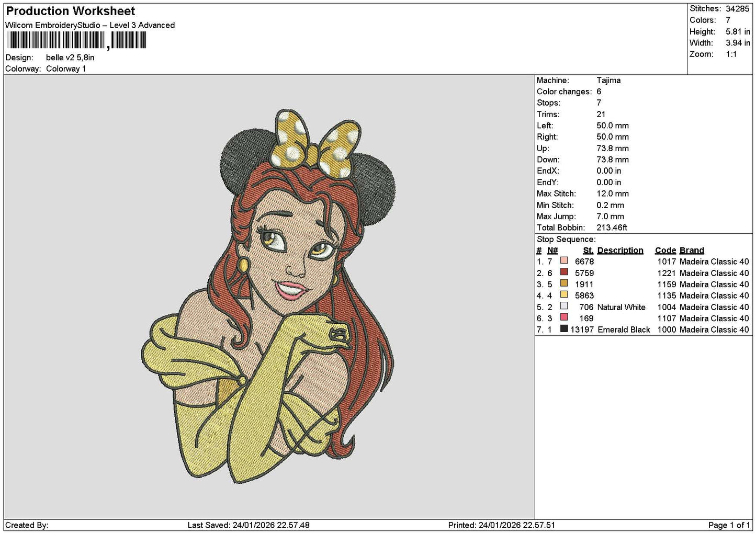The height and width of the screenshot is (534, 756).
Task: Click the Belle embroidery design preview
Action: (268, 297)
